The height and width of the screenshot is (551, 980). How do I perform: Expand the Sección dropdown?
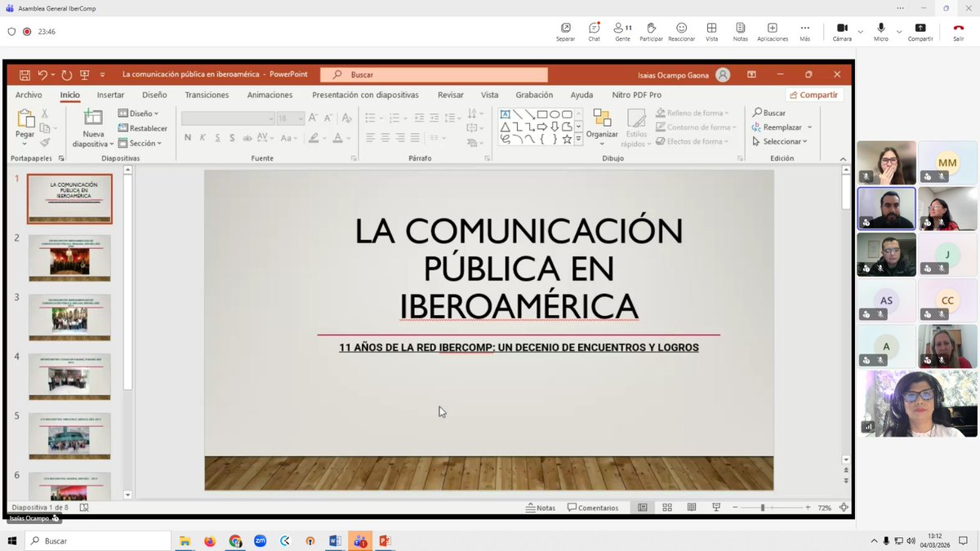[142, 143]
